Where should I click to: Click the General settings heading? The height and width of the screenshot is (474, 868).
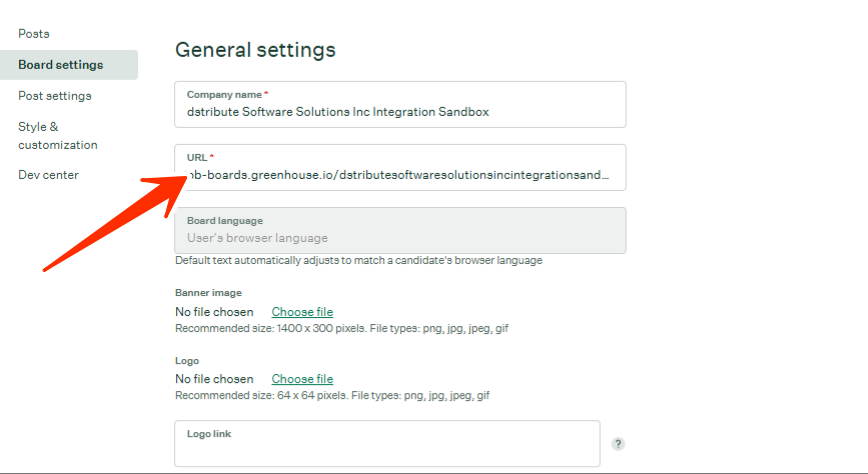click(255, 49)
